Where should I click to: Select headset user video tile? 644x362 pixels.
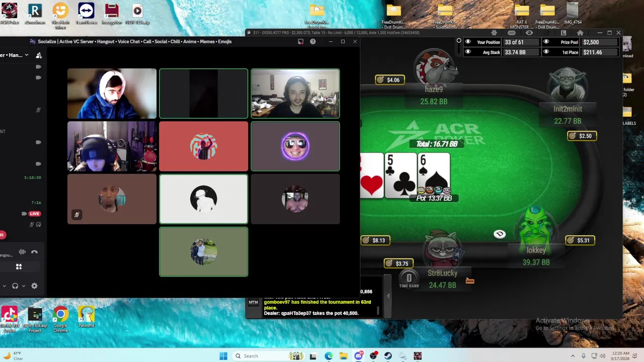[x=112, y=146]
